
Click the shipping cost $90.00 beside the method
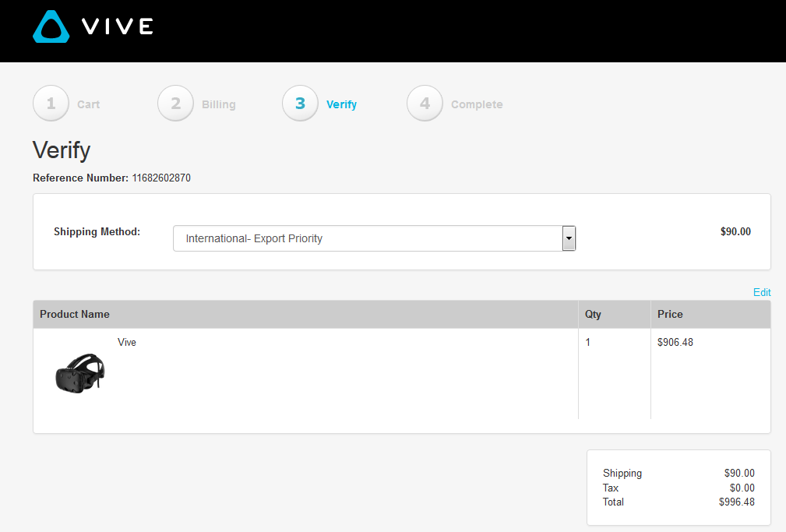(735, 231)
